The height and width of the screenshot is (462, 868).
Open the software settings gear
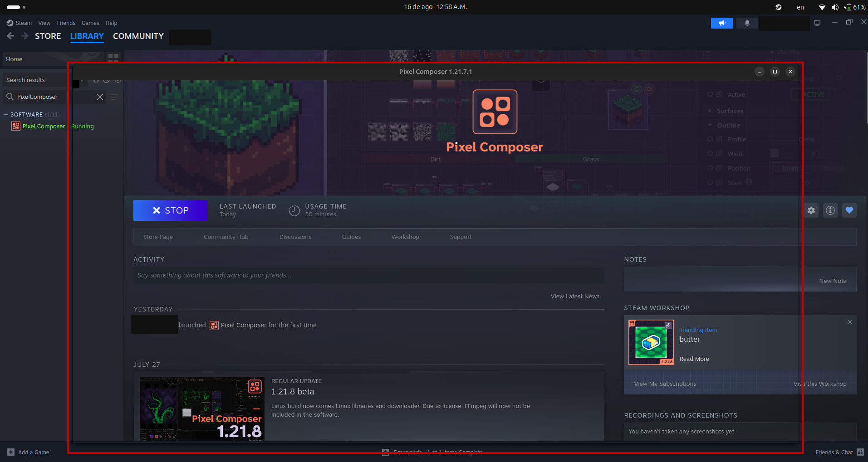(x=811, y=210)
